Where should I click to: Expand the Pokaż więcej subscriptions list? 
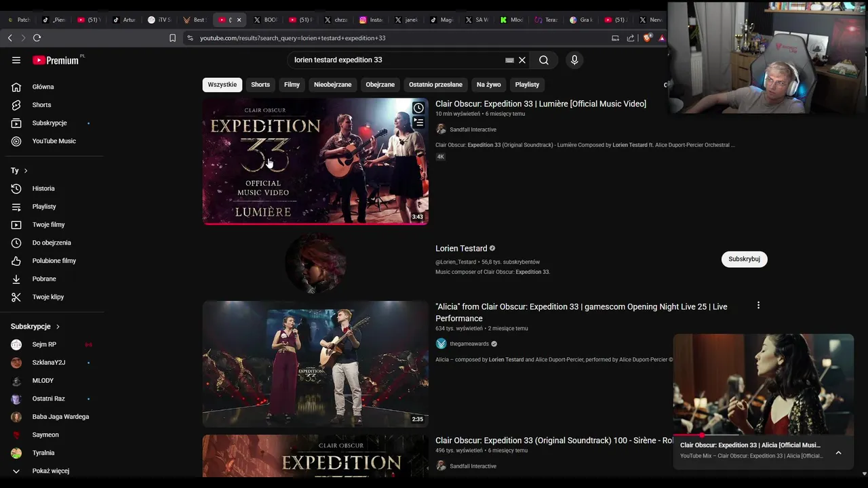(x=52, y=471)
